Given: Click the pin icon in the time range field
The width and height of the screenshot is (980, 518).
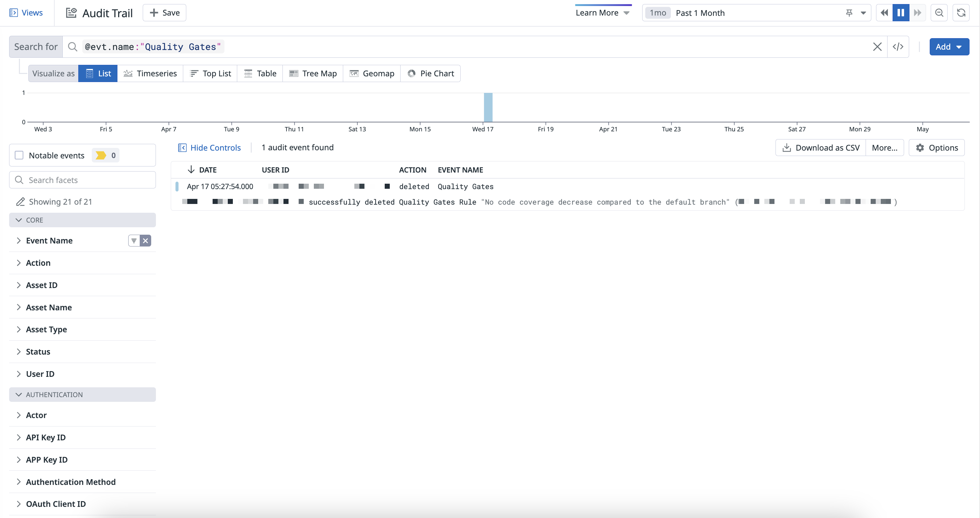Looking at the screenshot, I should tap(849, 13).
